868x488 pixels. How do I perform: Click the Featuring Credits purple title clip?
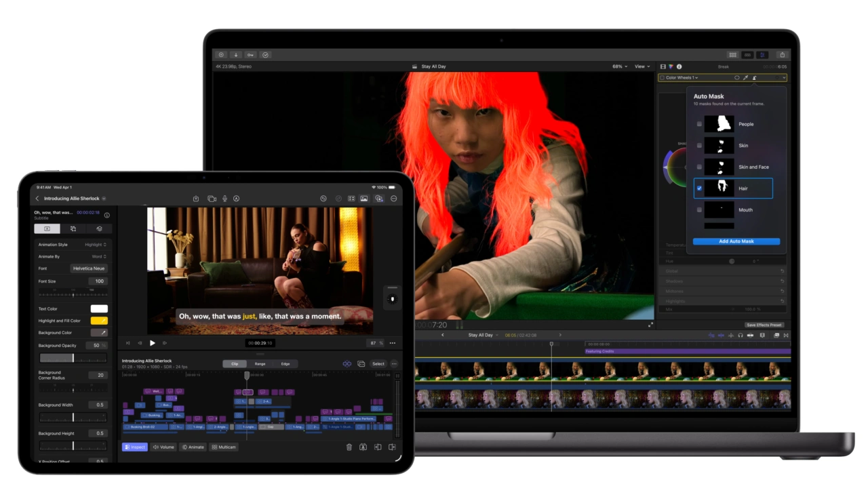[x=688, y=351]
